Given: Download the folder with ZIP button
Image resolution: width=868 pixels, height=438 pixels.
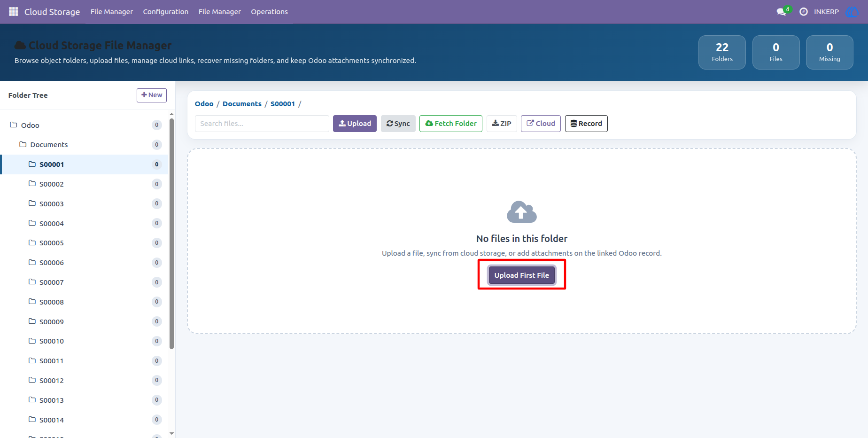Looking at the screenshot, I should [502, 124].
